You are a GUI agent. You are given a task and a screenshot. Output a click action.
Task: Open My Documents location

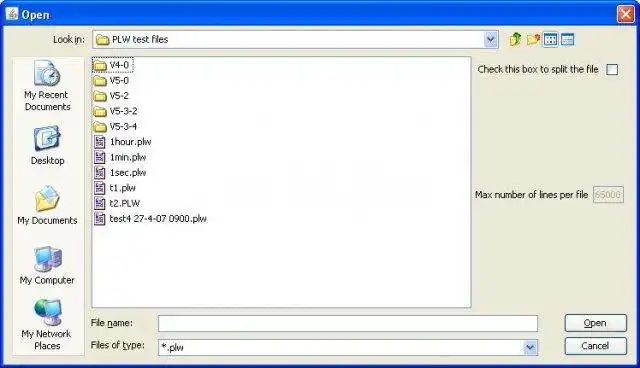[x=47, y=205]
